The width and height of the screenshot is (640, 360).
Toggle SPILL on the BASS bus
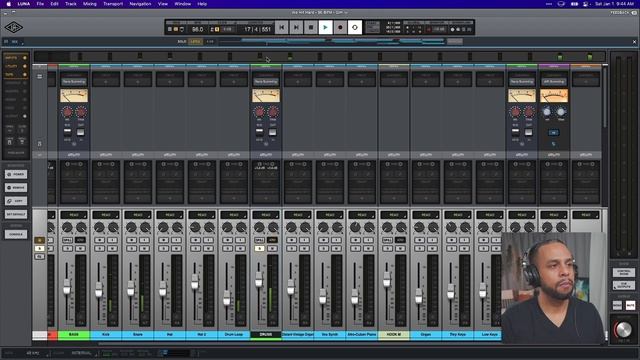[67, 240]
